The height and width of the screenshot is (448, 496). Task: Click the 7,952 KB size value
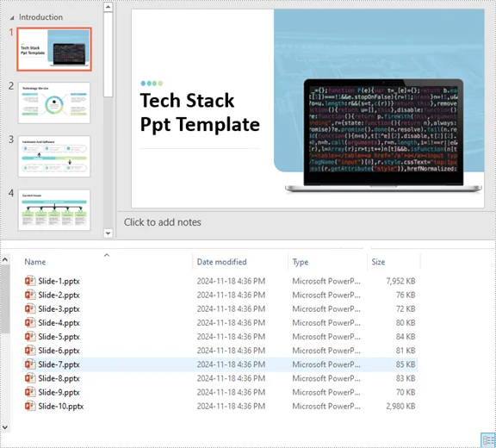[x=400, y=281]
